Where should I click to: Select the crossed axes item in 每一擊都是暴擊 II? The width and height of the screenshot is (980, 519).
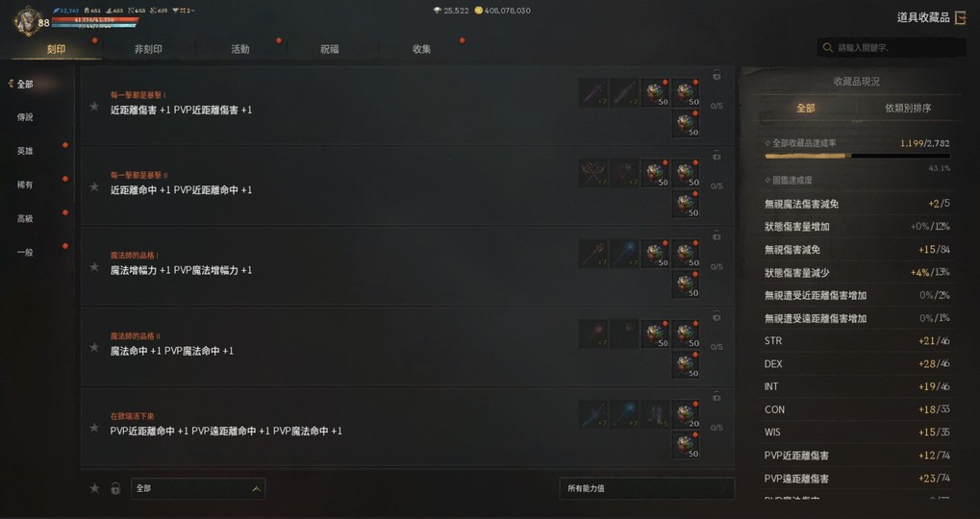click(x=592, y=173)
